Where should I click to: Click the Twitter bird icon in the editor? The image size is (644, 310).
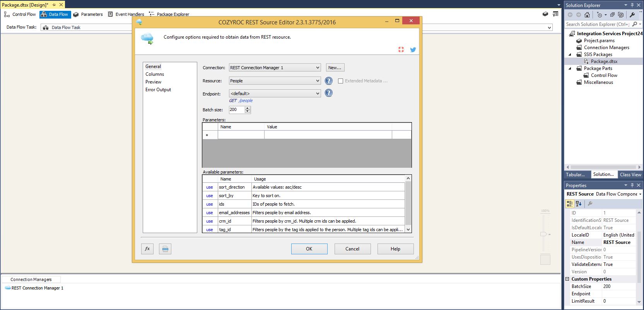coord(413,50)
